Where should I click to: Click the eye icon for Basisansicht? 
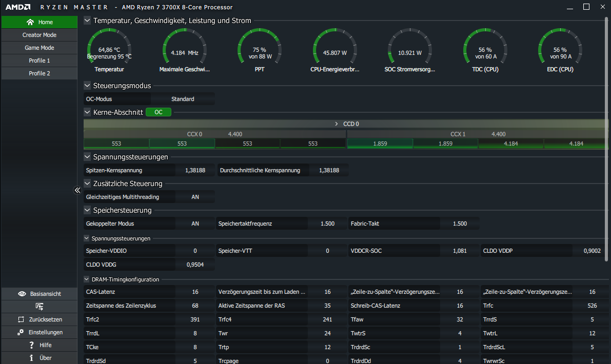pos(22,294)
